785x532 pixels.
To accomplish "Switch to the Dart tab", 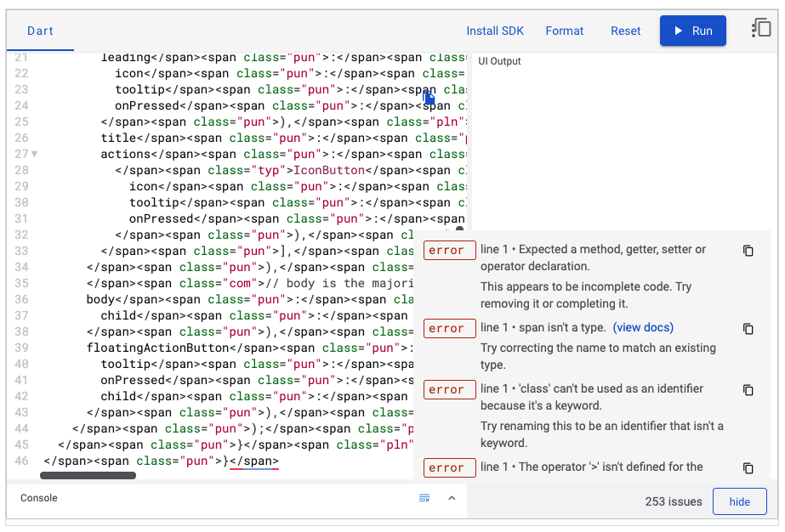I will 40,31.
